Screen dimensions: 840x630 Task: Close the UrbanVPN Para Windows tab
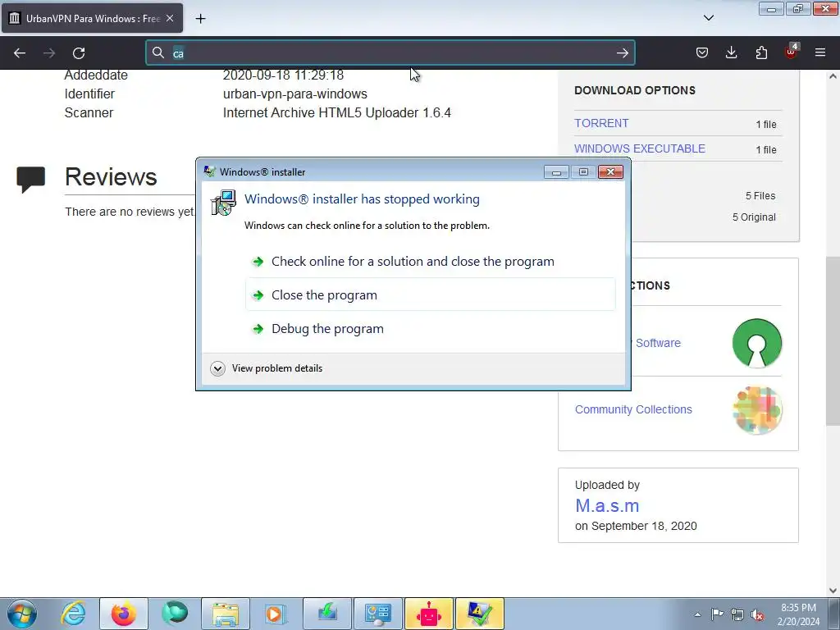170,18
